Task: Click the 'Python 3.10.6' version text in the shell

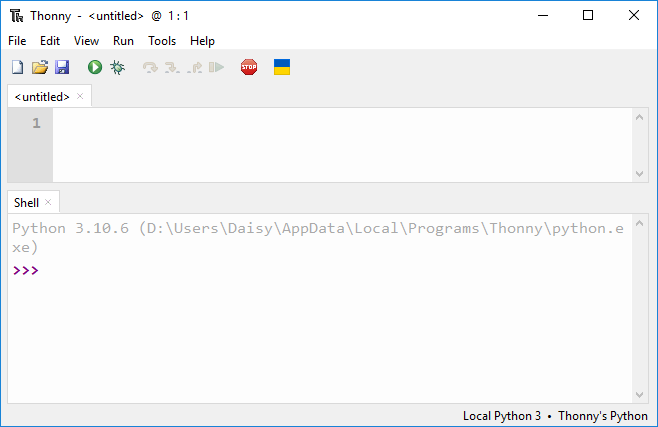Action: coord(70,229)
